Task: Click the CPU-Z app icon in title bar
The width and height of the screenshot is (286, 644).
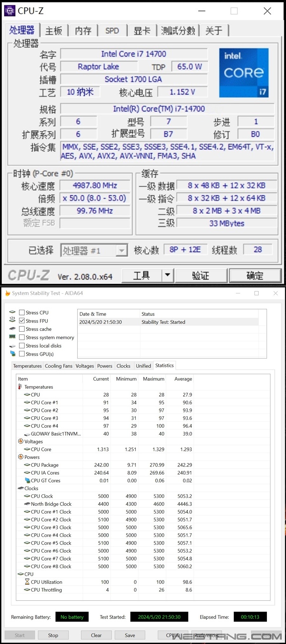Action: [10, 11]
